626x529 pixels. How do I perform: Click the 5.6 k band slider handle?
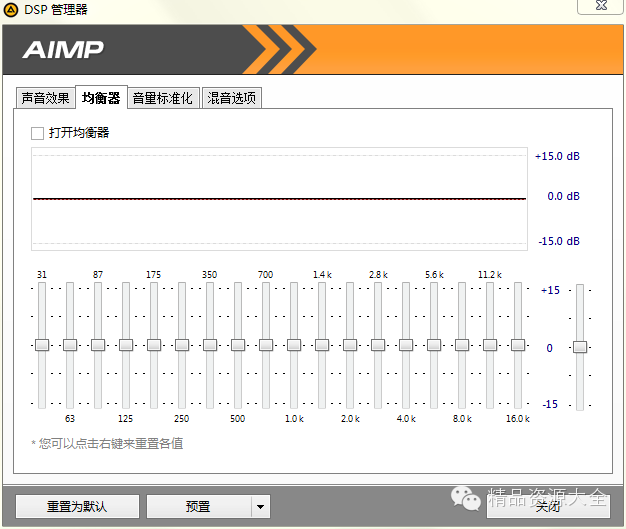434,345
